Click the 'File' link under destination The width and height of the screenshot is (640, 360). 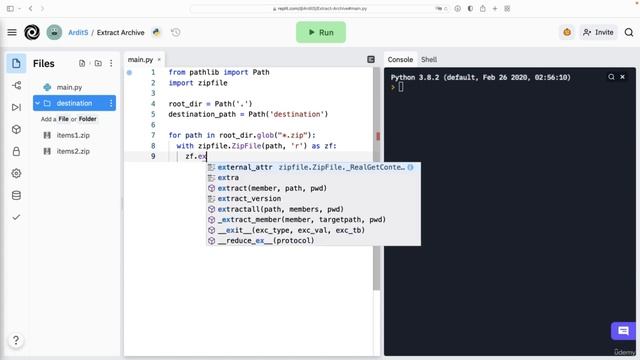64,119
